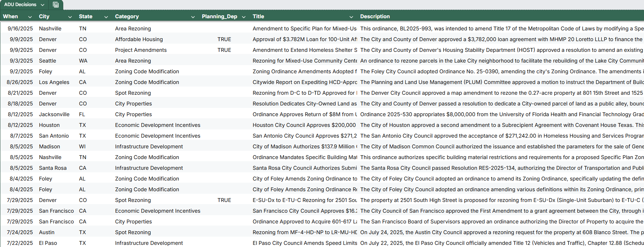Click the Jacksonville city cell

click(54, 114)
